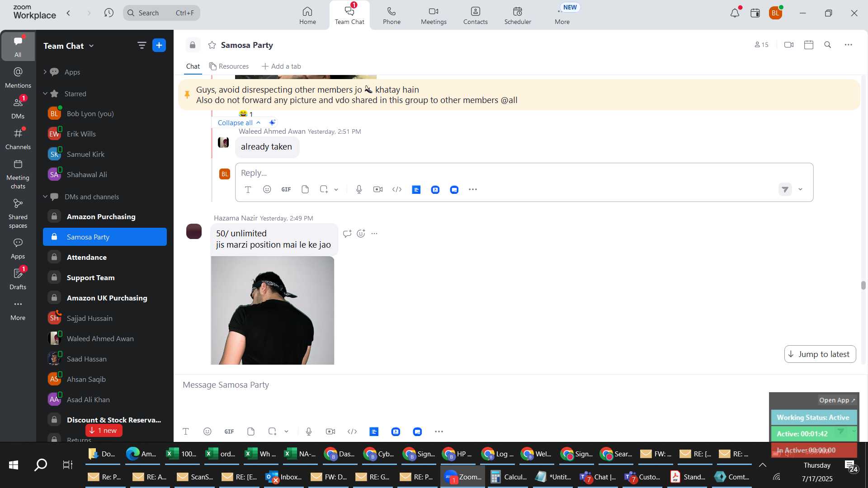Record audio message in reply box
868x488 pixels.
(359, 189)
